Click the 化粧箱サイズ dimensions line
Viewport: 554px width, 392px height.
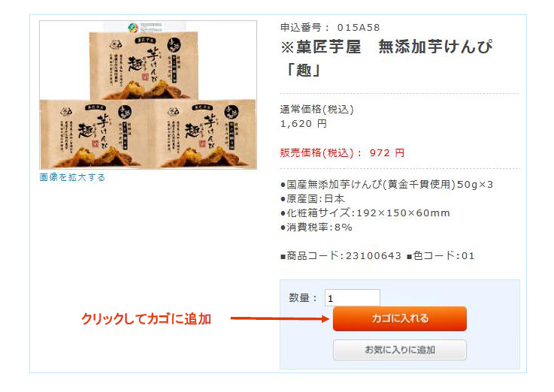365,213
